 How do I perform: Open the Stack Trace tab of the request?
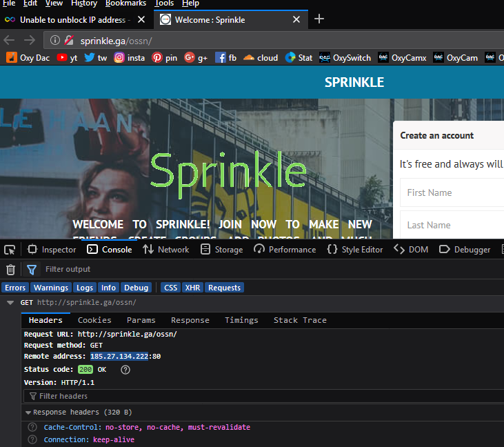coord(300,320)
